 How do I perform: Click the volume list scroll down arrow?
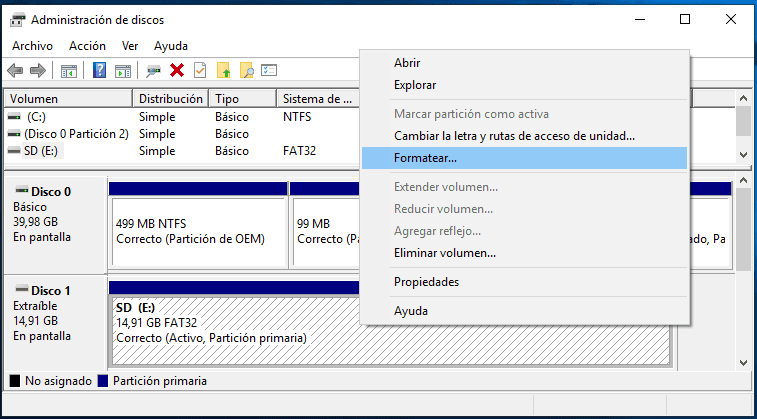(743, 154)
